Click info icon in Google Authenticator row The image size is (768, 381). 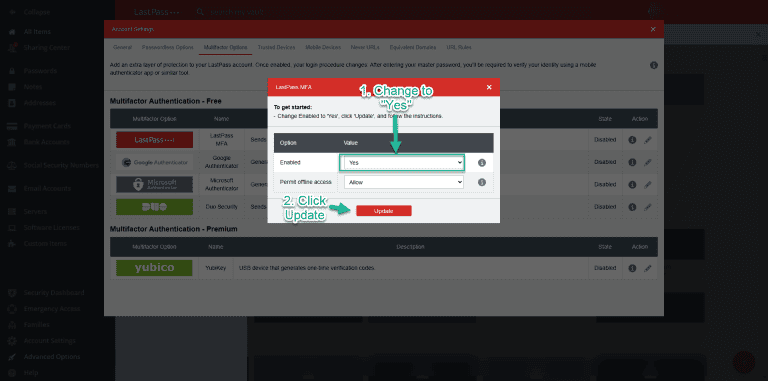pos(632,162)
